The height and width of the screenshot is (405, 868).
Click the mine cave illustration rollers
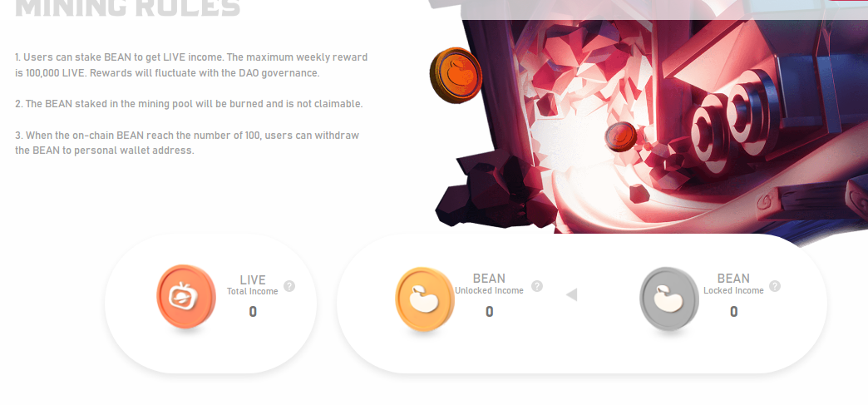coord(731,127)
